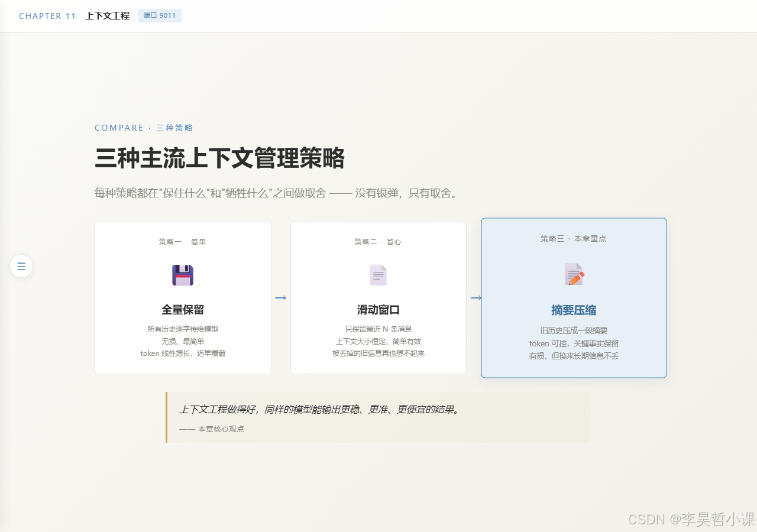757x532 pixels.
Task: Click the line token 线性增长，迟早爆窗
Action: (x=183, y=353)
